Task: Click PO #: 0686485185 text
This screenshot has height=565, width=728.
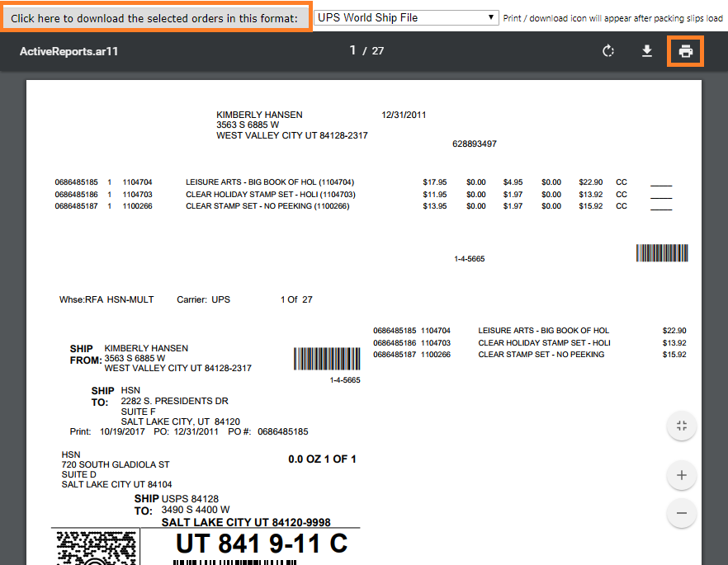Action: tap(268, 431)
